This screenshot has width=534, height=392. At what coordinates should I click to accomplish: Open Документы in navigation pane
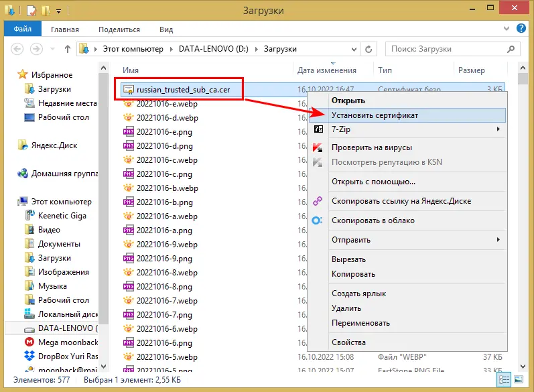coord(59,244)
